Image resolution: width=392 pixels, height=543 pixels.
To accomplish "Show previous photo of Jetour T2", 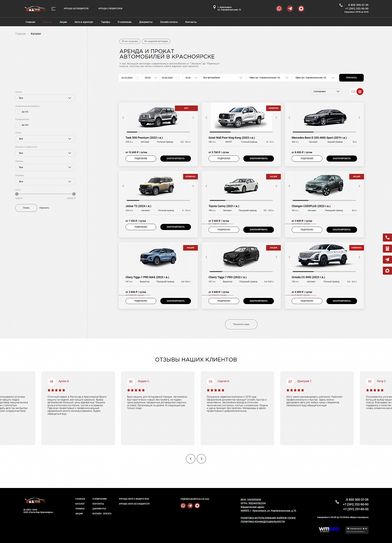I will pyautogui.click(x=123, y=186).
